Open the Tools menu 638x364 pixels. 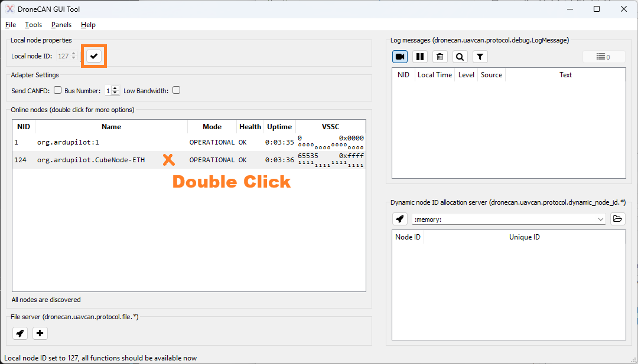(33, 25)
